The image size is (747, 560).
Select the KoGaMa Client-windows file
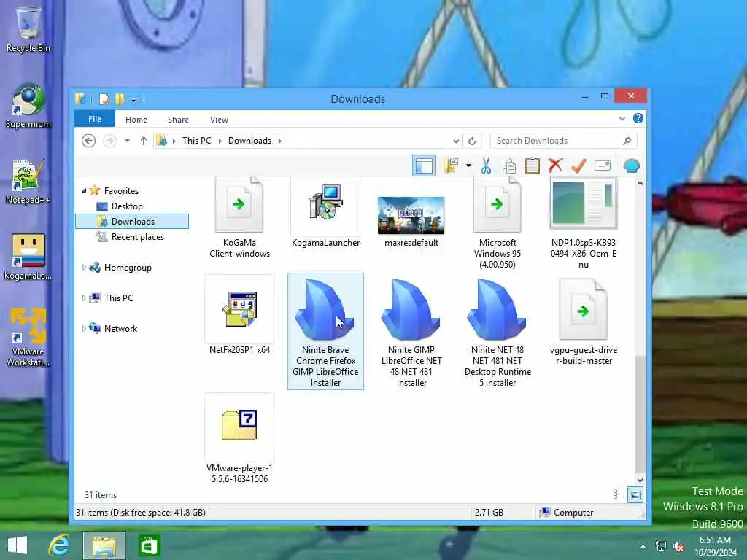click(239, 218)
